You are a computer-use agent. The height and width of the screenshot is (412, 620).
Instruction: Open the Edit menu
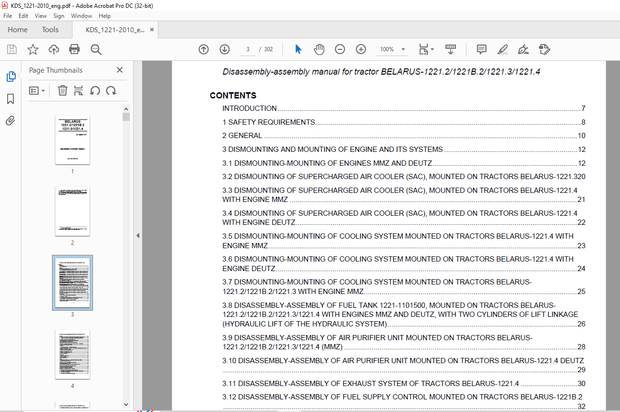coord(23,16)
